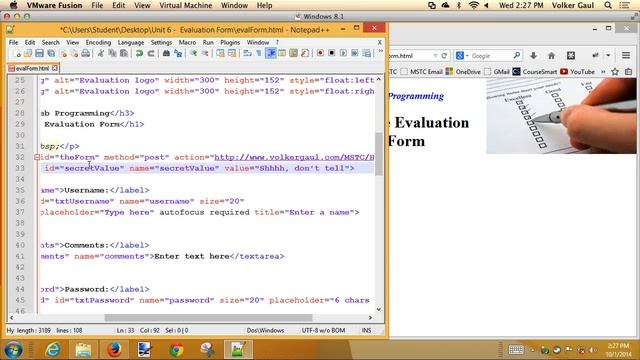Save the file with the Save icon
The width and height of the screenshot is (640, 360).
coord(39,53)
